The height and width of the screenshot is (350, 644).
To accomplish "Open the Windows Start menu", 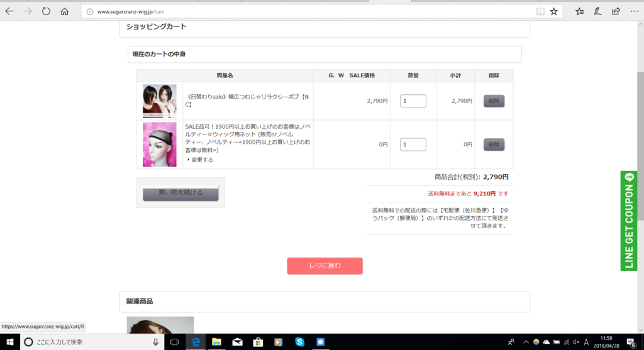I will [10, 342].
